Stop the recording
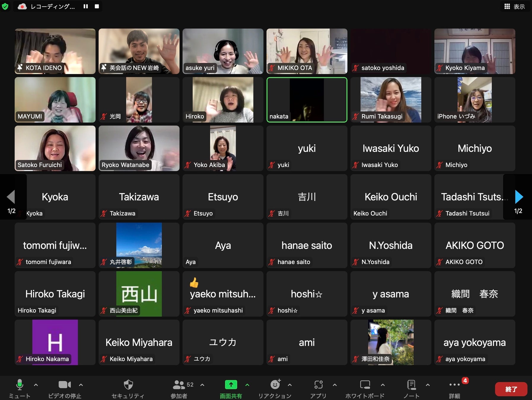The width and height of the screenshot is (532, 400). click(x=97, y=6)
